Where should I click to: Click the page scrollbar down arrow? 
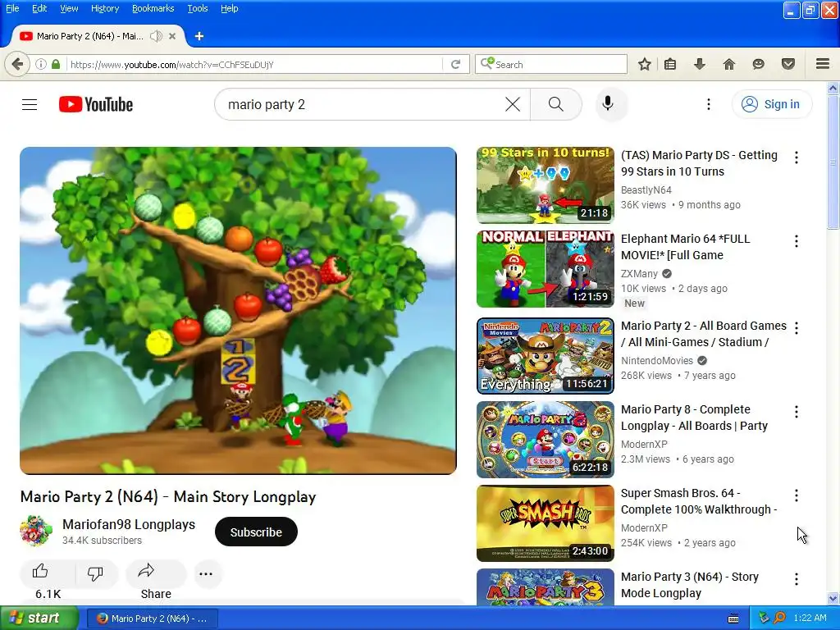coord(833,598)
